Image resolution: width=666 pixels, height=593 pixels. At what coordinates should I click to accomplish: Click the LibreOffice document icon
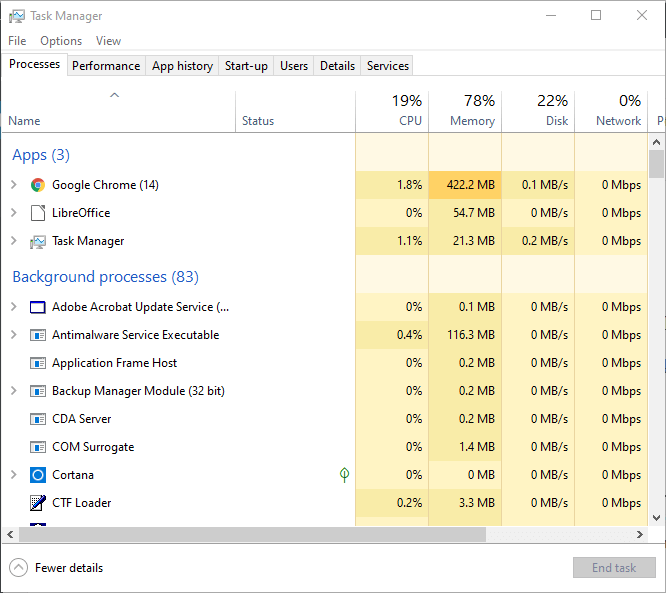click(38, 213)
